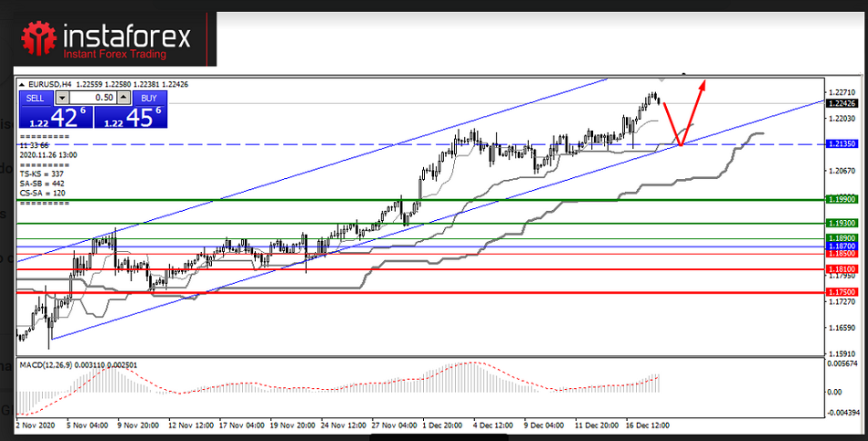Click the 16 Dec 12:00 time label
This screenshot has width=868, height=441.
click(649, 426)
